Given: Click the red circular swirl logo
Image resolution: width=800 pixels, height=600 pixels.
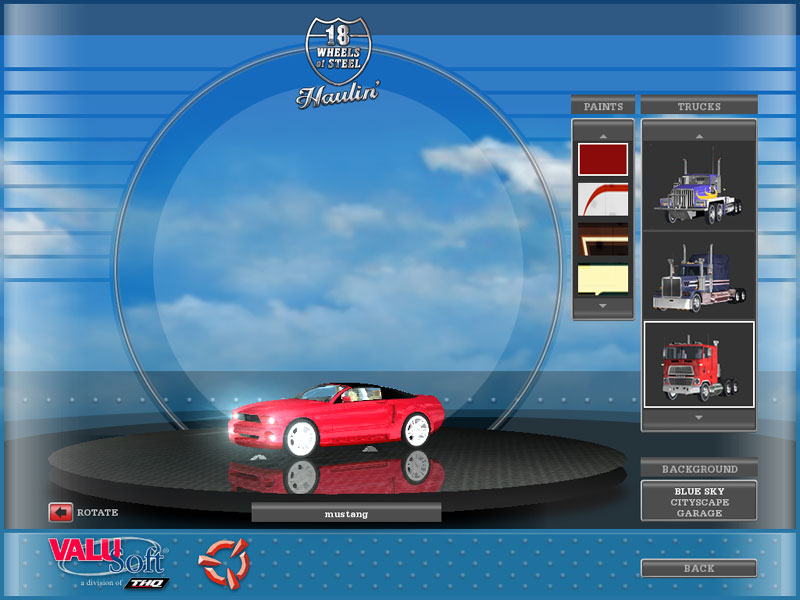Looking at the screenshot, I should 224,563.
